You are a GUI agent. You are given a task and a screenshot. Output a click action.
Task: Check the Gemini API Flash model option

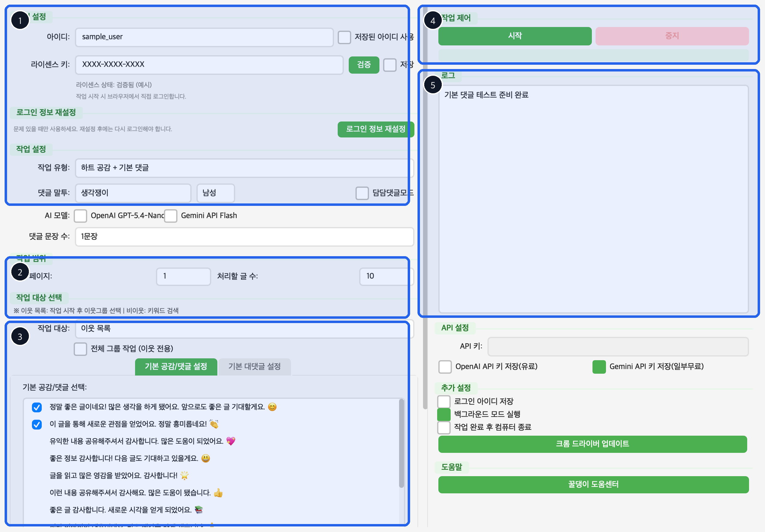(171, 216)
